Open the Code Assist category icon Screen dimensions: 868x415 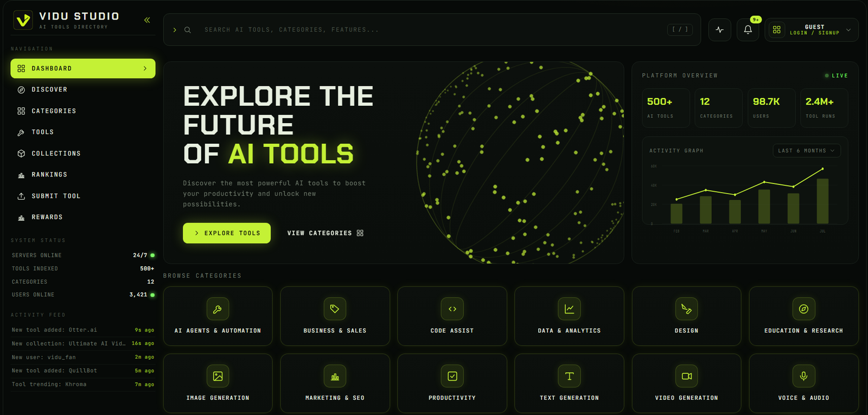coord(452,309)
